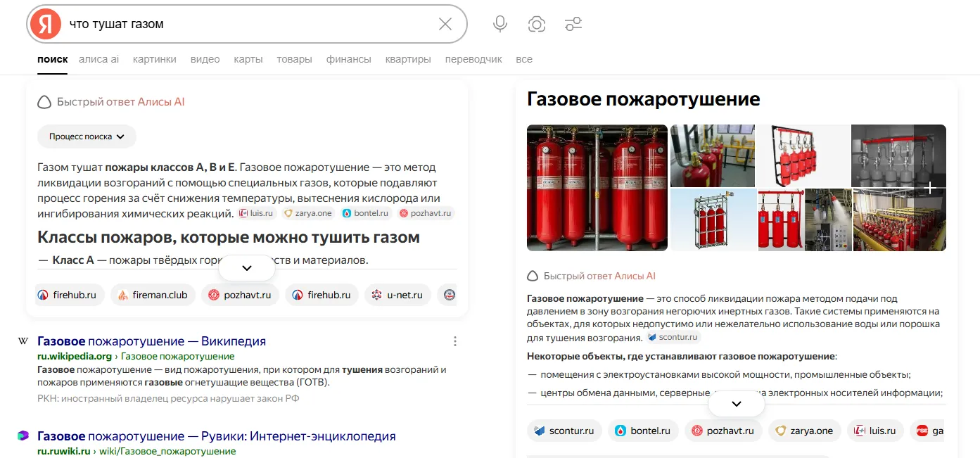Viewport: 980px width, 458px height.
Task: Open the u-net.ru source chip
Action: click(x=397, y=295)
